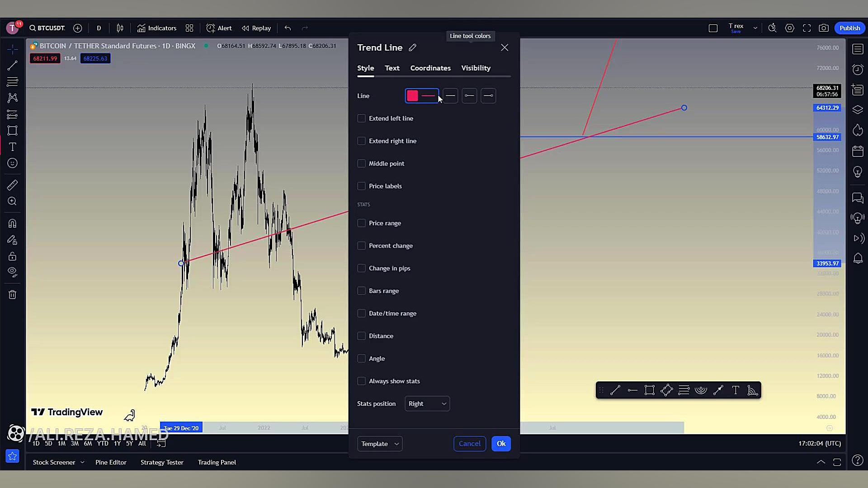Open the Strategy Tester tab
Image resolution: width=868 pixels, height=488 pixels.
point(162,462)
